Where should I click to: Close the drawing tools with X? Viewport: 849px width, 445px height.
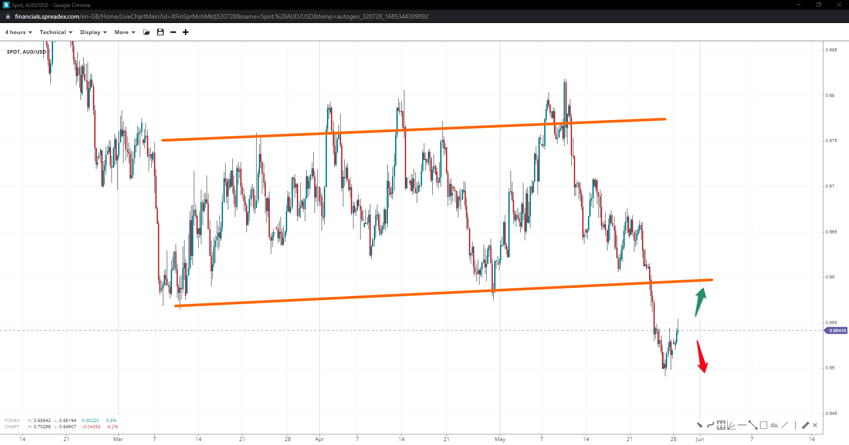pos(815,425)
